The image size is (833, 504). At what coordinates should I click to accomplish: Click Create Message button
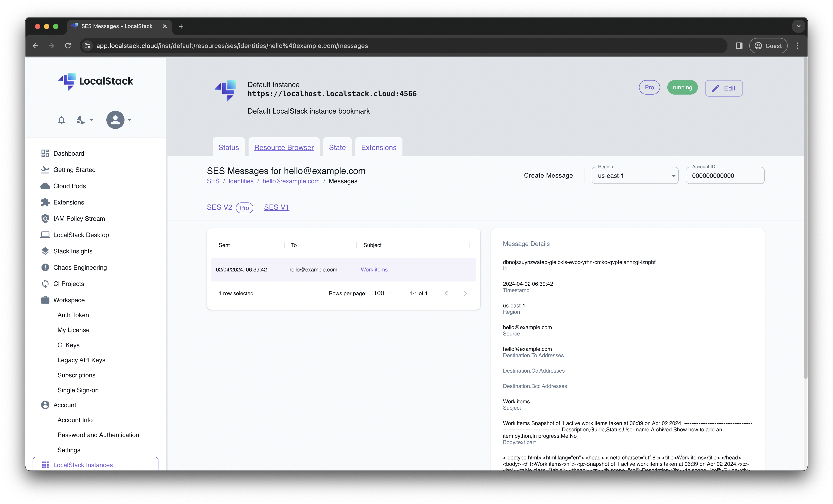coord(548,175)
